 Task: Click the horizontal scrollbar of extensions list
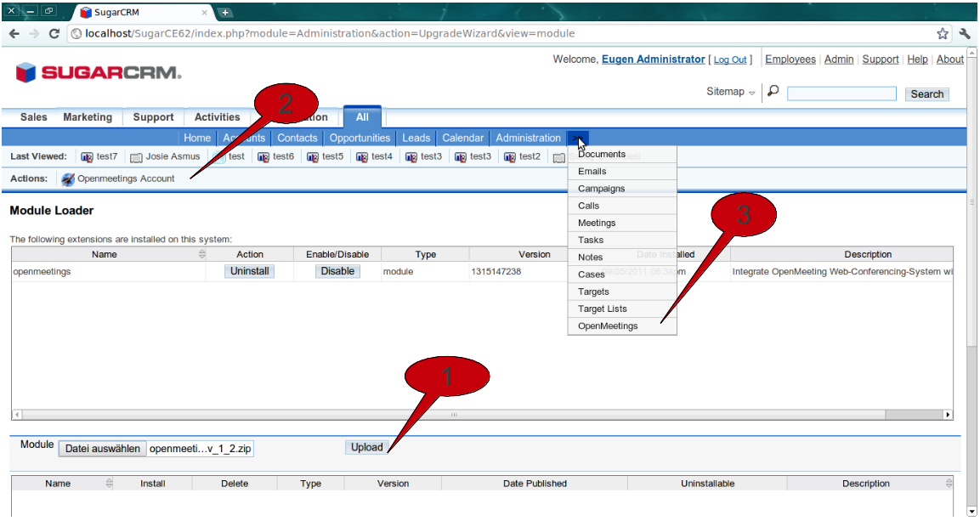pyautogui.click(x=454, y=415)
